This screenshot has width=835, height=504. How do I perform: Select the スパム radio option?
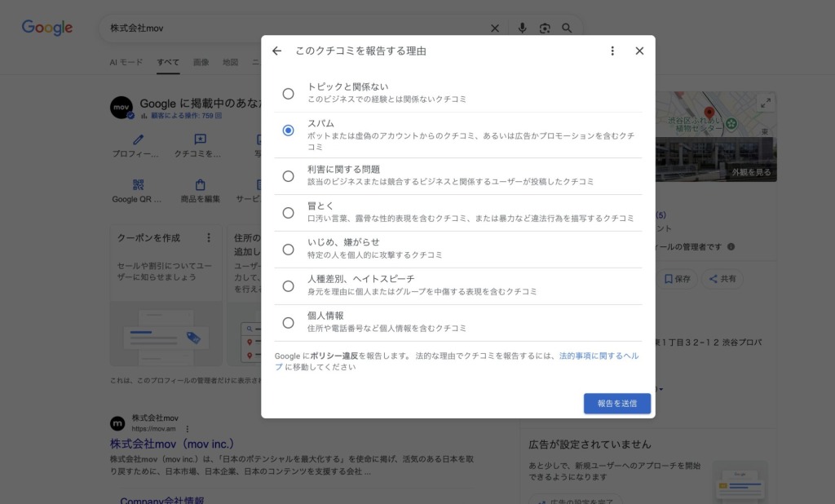288,130
